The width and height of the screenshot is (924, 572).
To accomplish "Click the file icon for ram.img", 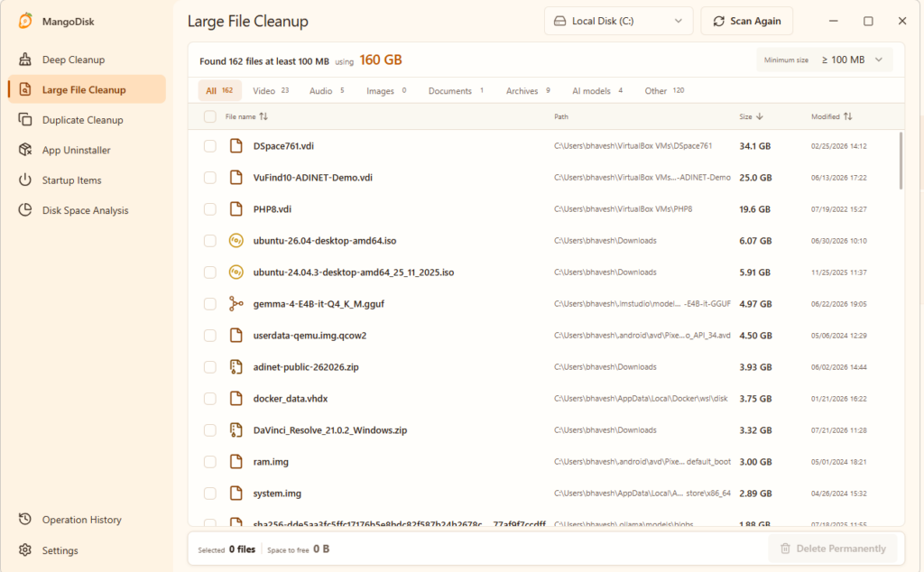I will [236, 461].
